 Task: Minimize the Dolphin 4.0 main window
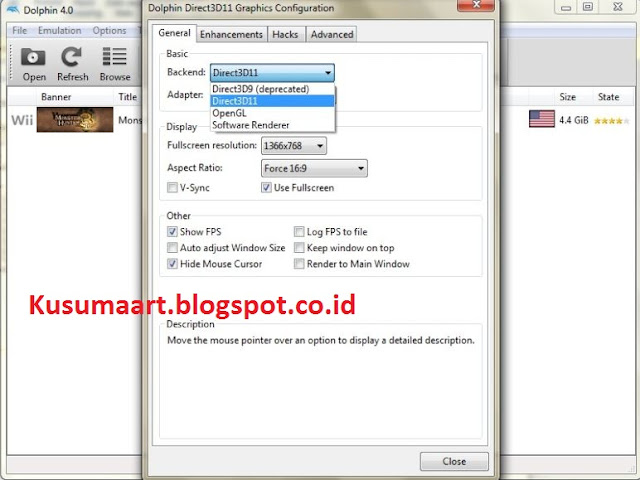(x=565, y=7)
